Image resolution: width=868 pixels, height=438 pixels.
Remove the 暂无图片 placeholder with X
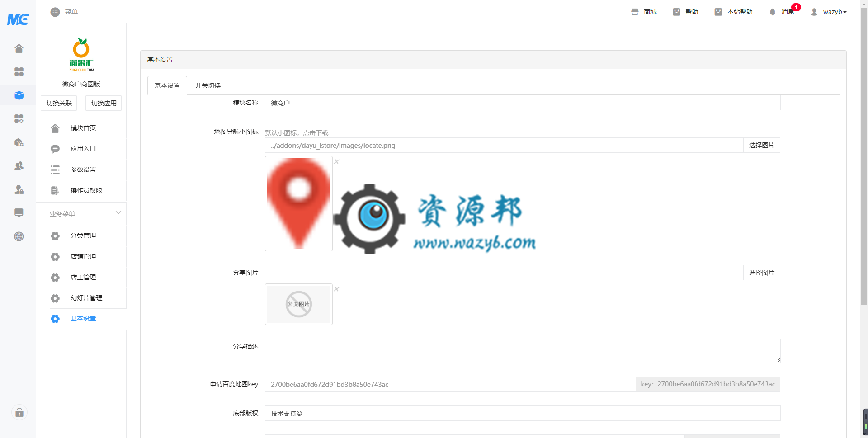click(x=337, y=289)
